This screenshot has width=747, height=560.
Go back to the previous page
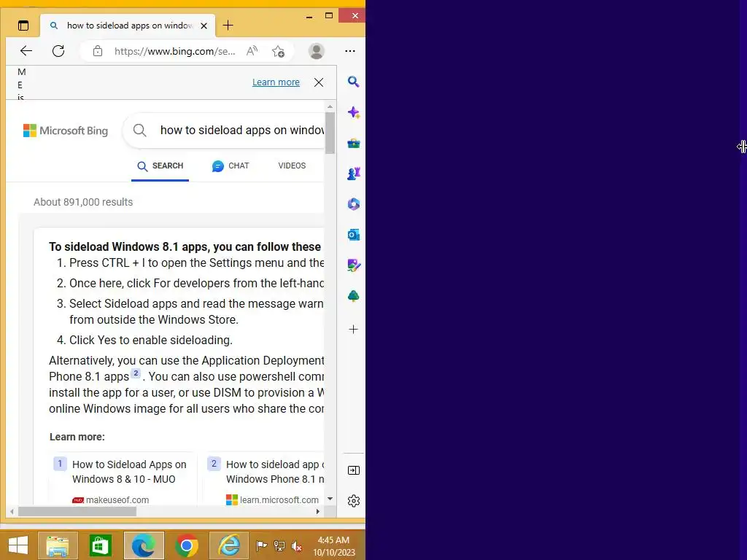pos(26,51)
